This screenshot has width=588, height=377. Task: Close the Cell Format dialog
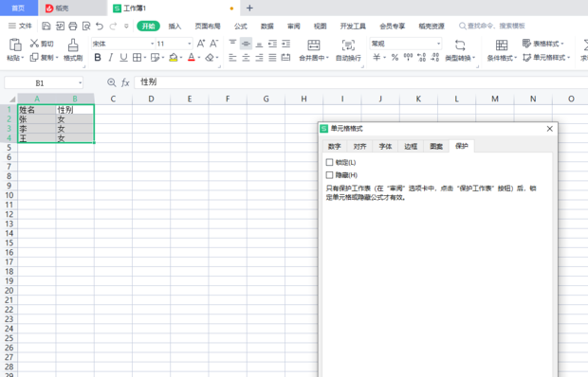550,129
